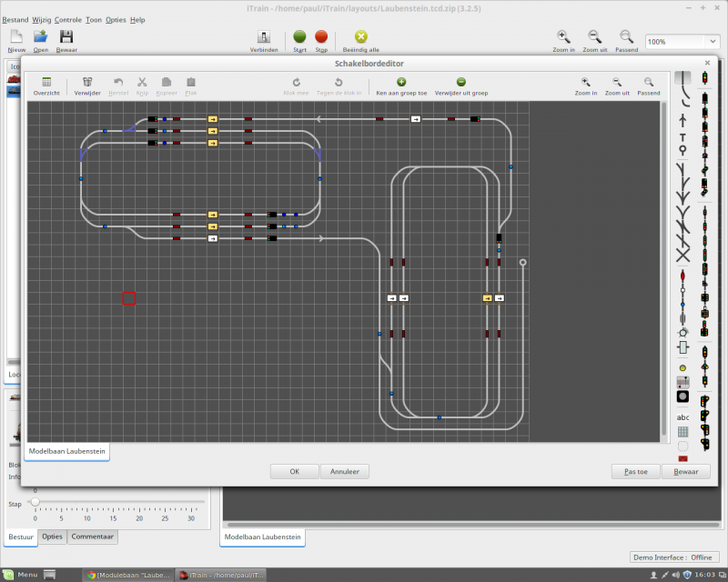Viewport: 728px width, 582px height.
Task: Switch to the Opties tab in lower panel
Action: click(52, 537)
